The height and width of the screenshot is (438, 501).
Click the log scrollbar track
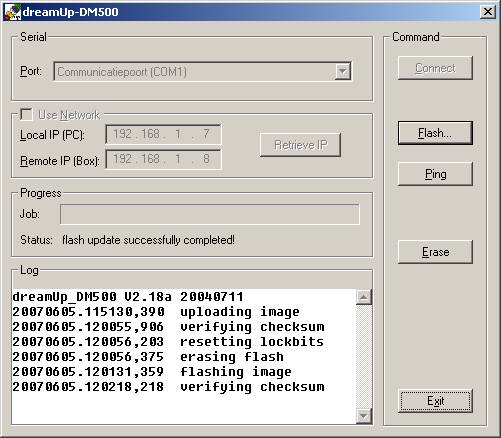pos(363,356)
